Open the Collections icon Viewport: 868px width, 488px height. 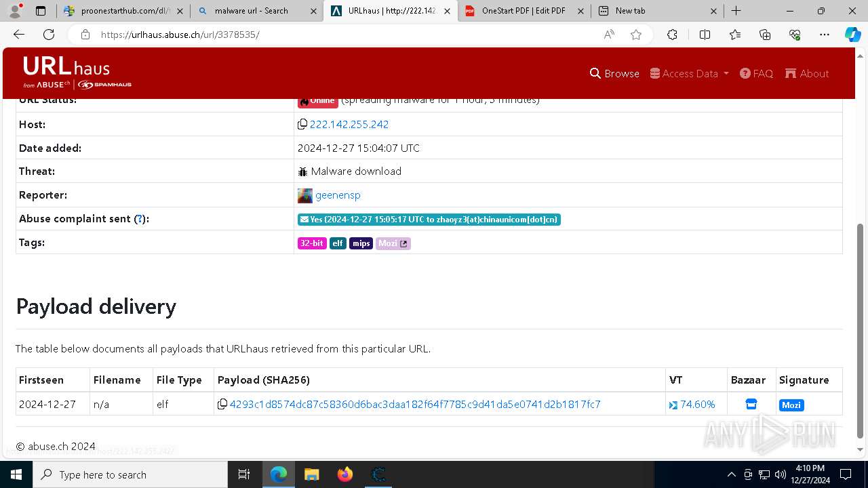point(765,35)
